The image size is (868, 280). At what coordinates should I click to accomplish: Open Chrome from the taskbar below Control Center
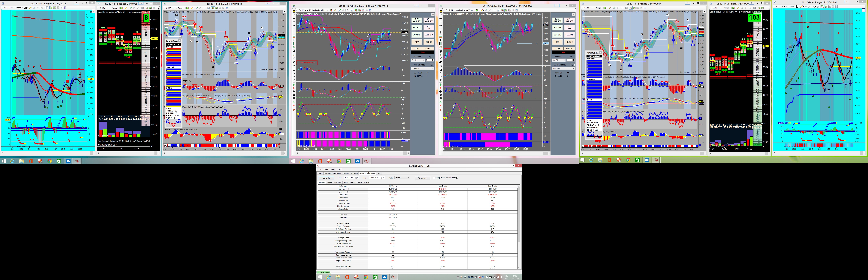pos(366,277)
